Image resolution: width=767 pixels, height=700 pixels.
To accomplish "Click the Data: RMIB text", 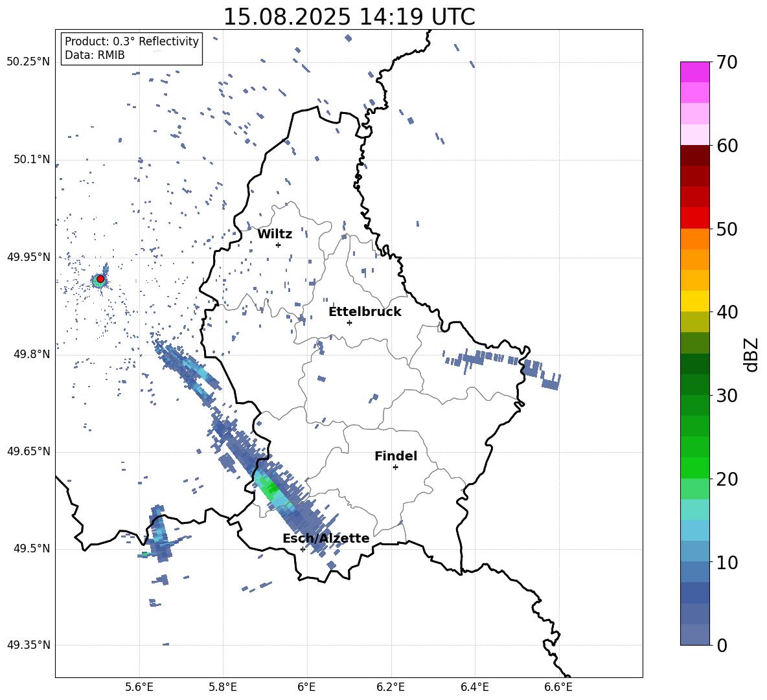I will pyautogui.click(x=95, y=55).
